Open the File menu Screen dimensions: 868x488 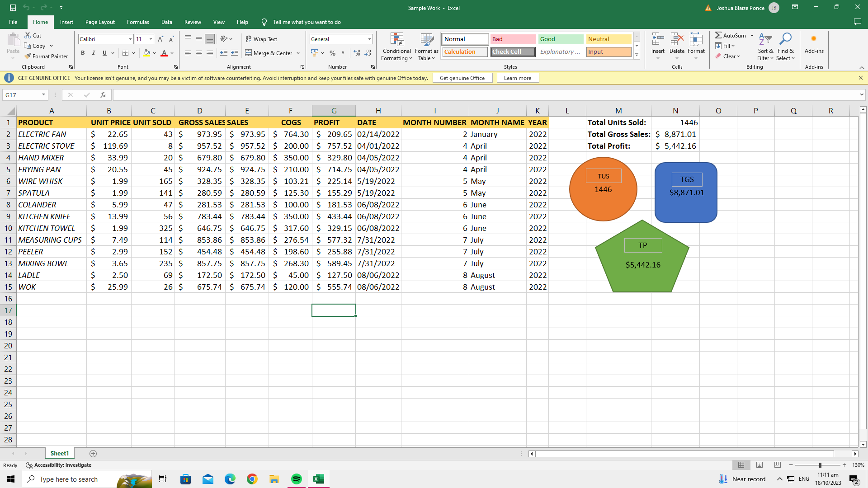pos(13,22)
